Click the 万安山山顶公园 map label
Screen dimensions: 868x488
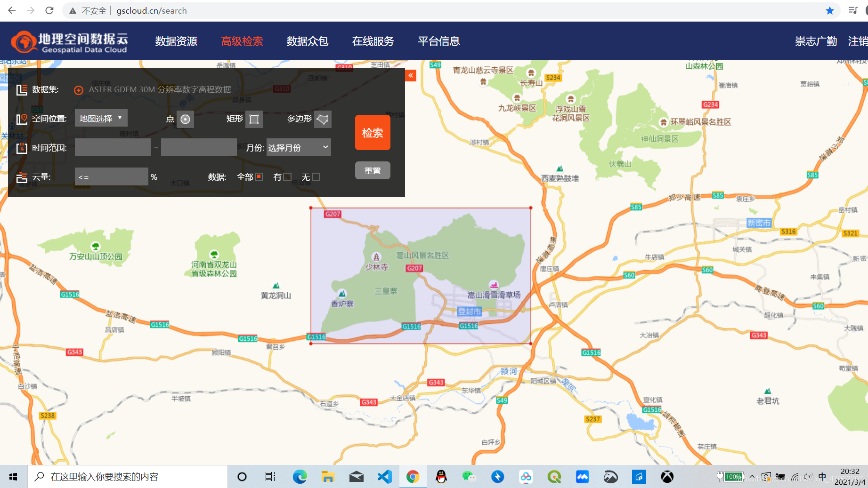coord(96,256)
